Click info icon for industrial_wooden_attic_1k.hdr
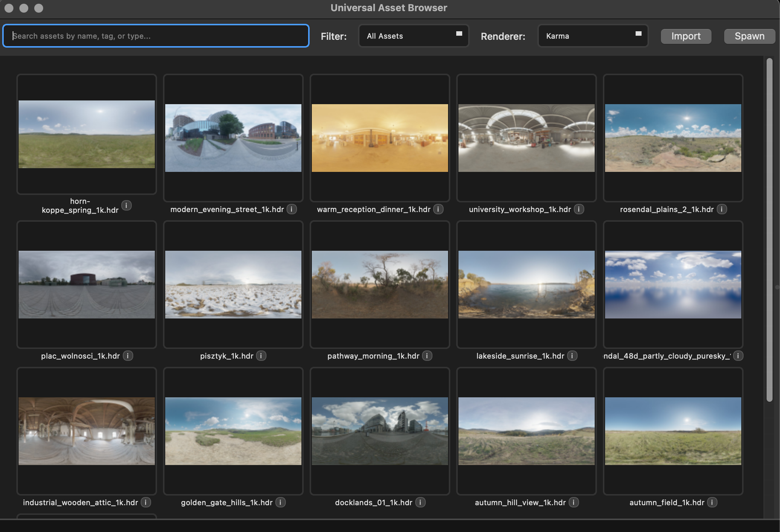 (x=146, y=502)
